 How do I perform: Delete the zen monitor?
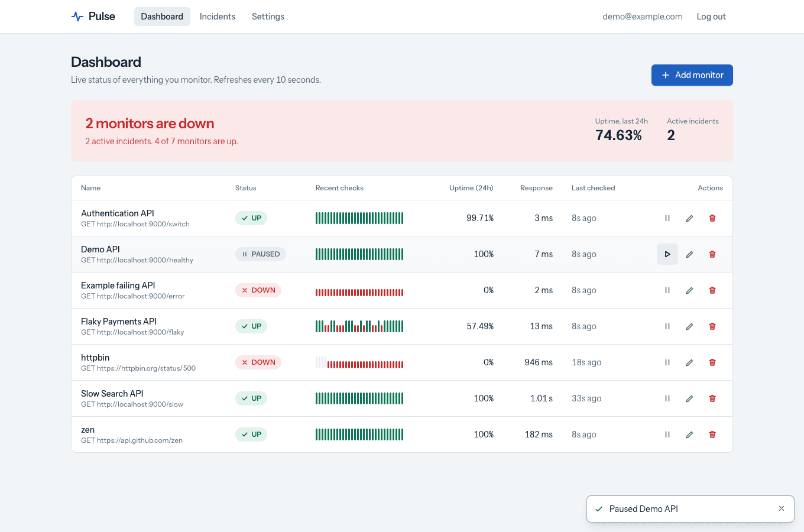coord(712,434)
